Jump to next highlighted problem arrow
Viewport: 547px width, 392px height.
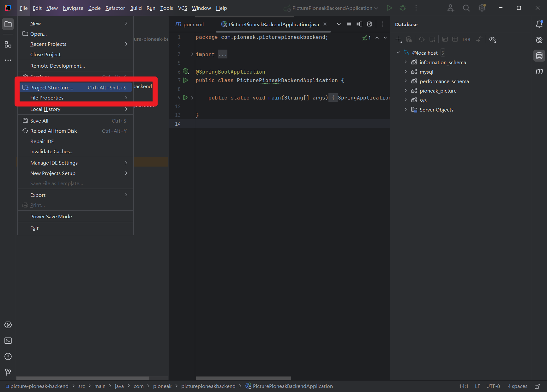tap(385, 38)
